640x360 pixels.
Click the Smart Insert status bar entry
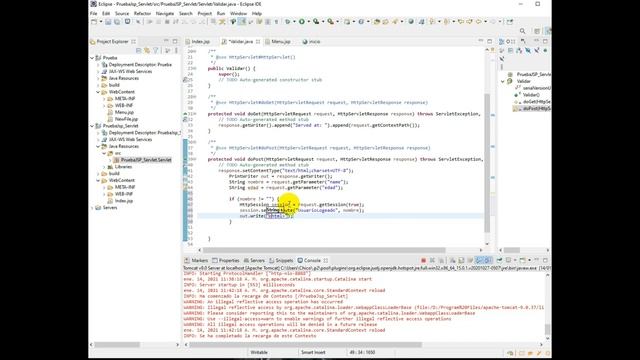[313, 352]
